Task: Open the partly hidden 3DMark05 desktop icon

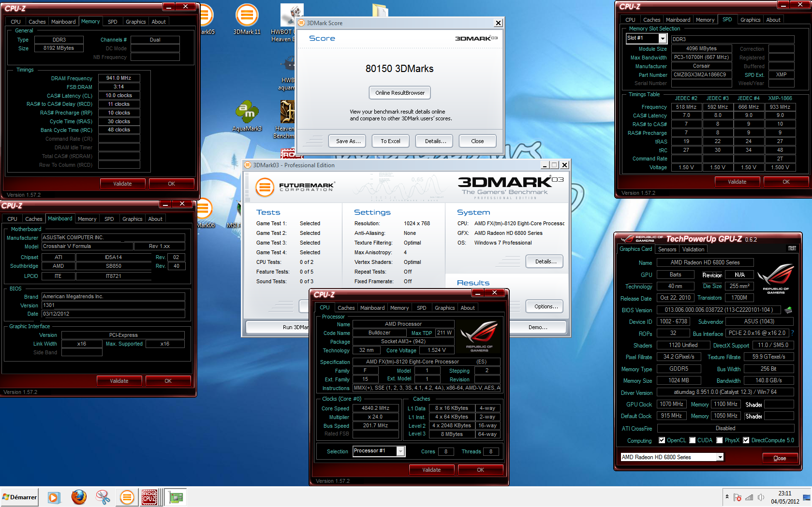Action: pos(207,19)
